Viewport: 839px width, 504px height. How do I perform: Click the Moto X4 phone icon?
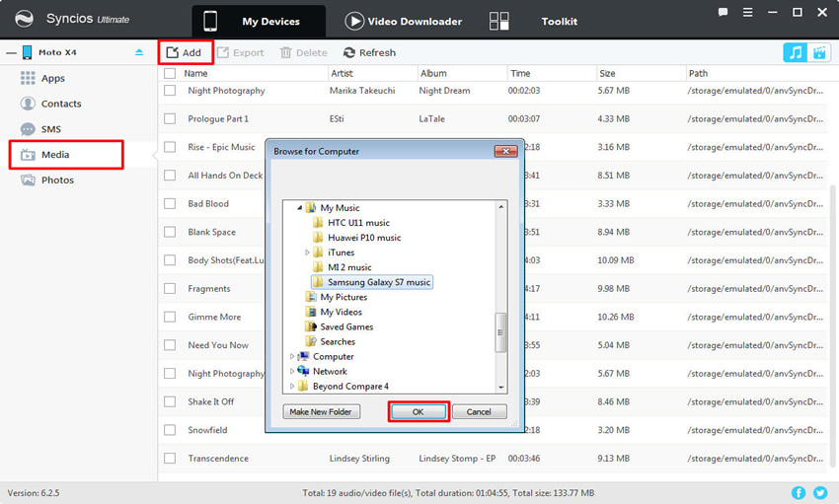27,52
